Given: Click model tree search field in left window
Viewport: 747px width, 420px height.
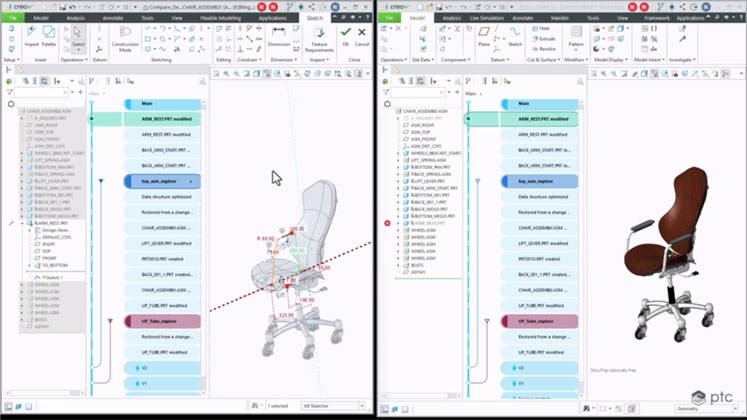Looking at the screenshot, I should pos(41,92).
